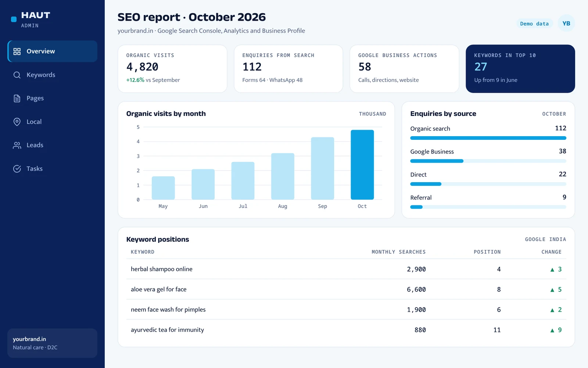This screenshot has height=368, width=588.
Task: Click the Demo data badge
Action: point(534,24)
